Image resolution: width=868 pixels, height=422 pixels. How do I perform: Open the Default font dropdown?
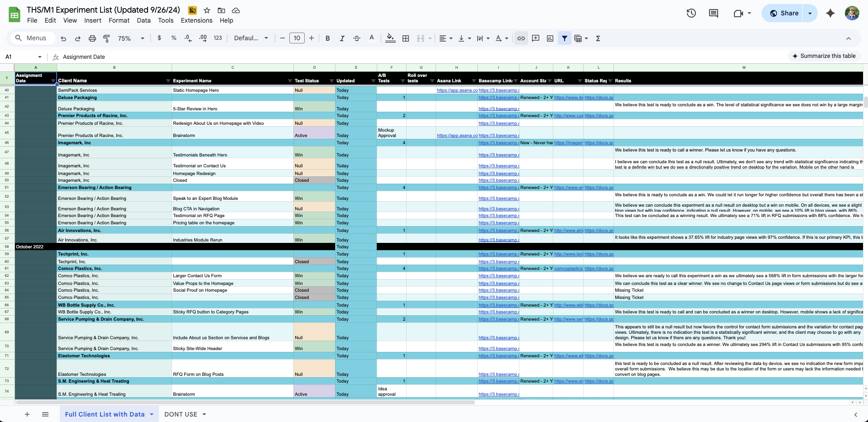[x=251, y=38]
